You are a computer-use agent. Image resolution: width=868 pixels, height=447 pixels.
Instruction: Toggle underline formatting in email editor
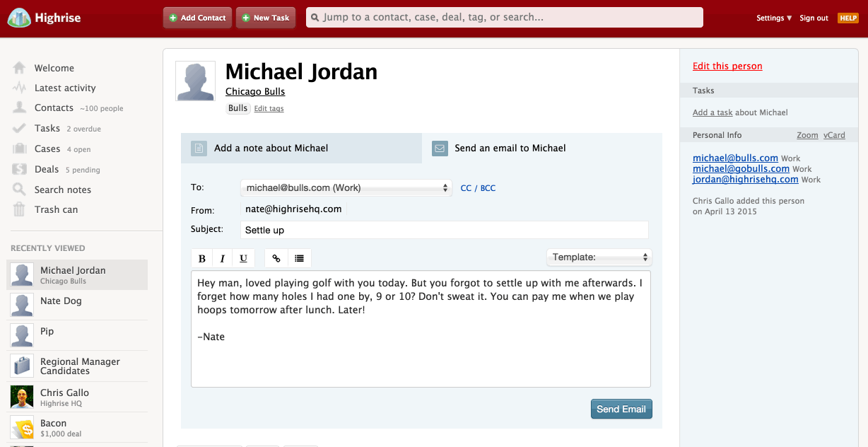244,258
